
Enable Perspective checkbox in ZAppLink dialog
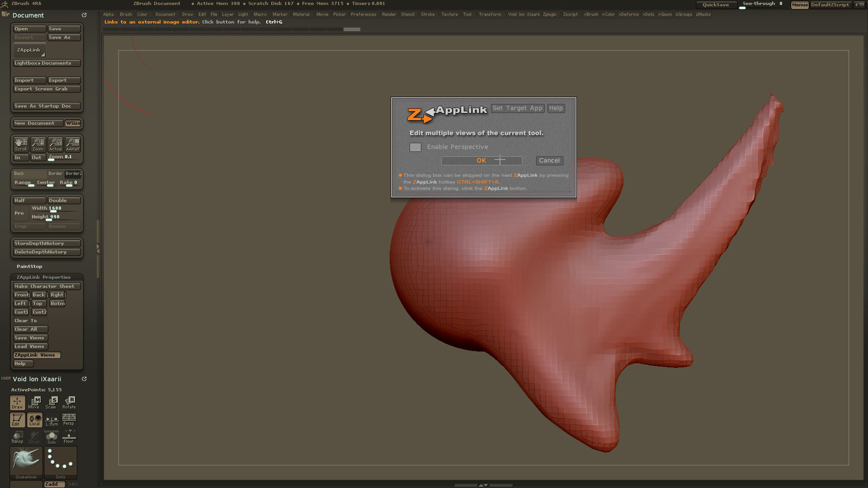coord(415,147)
